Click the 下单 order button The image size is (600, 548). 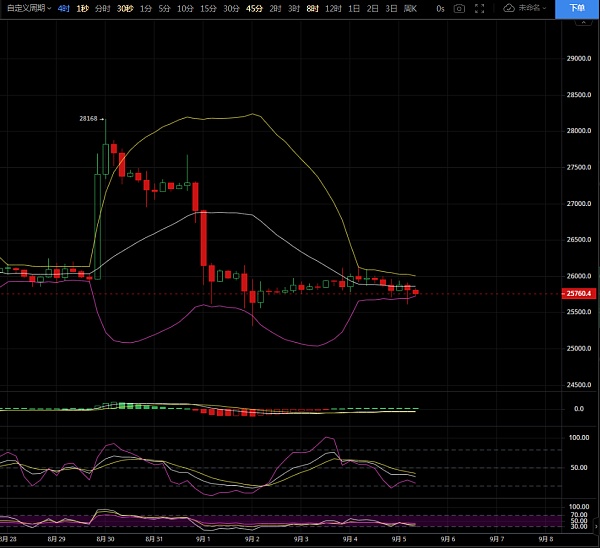(x=576, y=8)
